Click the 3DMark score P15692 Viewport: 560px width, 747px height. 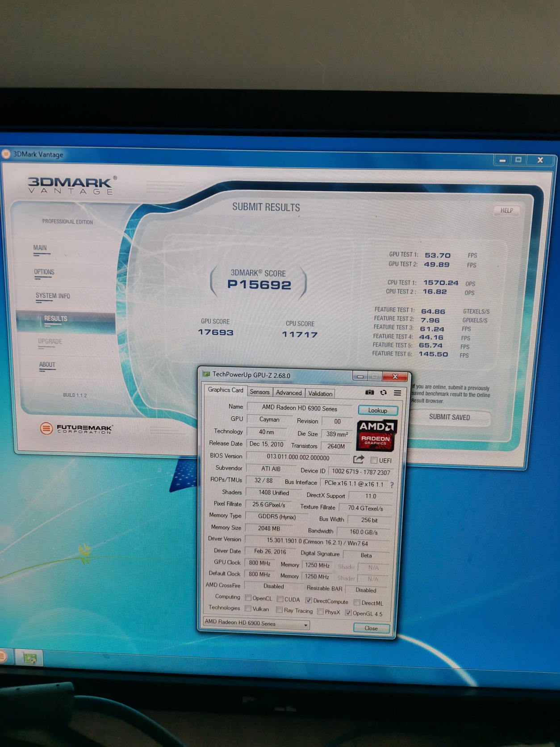click(x=259, y=285)
